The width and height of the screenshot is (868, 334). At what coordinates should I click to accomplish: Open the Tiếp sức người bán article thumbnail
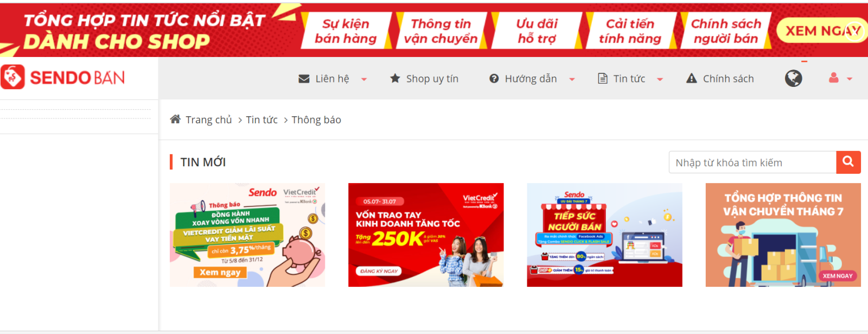tap(604, 235)
